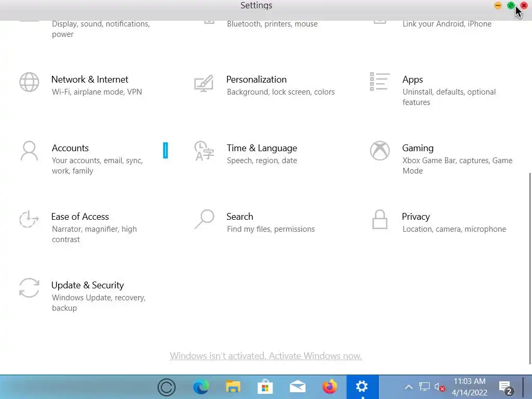
Task: Click 'Display, sound, notifications, power' text
Action: [x=101, y=29]
